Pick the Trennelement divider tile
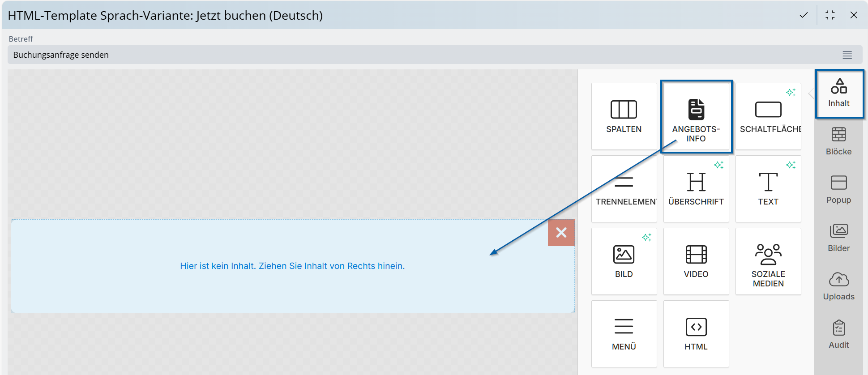Screen dimensions: 868x375 pyautogui.click(x=624, y=189)
